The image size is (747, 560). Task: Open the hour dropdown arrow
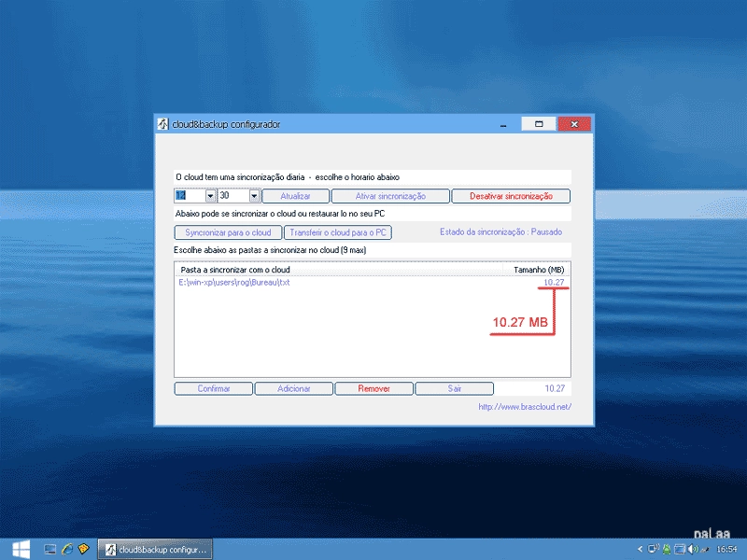210,196
